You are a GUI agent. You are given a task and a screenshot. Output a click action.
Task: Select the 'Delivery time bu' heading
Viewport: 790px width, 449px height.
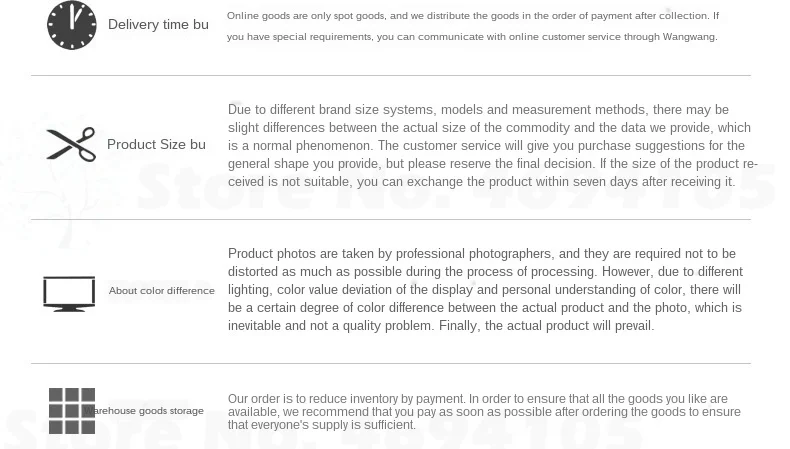tap(158, 24)
